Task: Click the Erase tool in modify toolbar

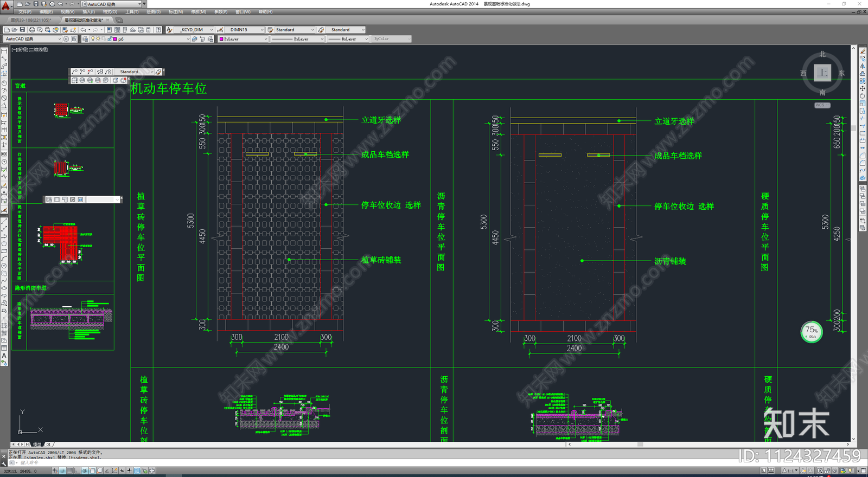Action: pos(863,51)
